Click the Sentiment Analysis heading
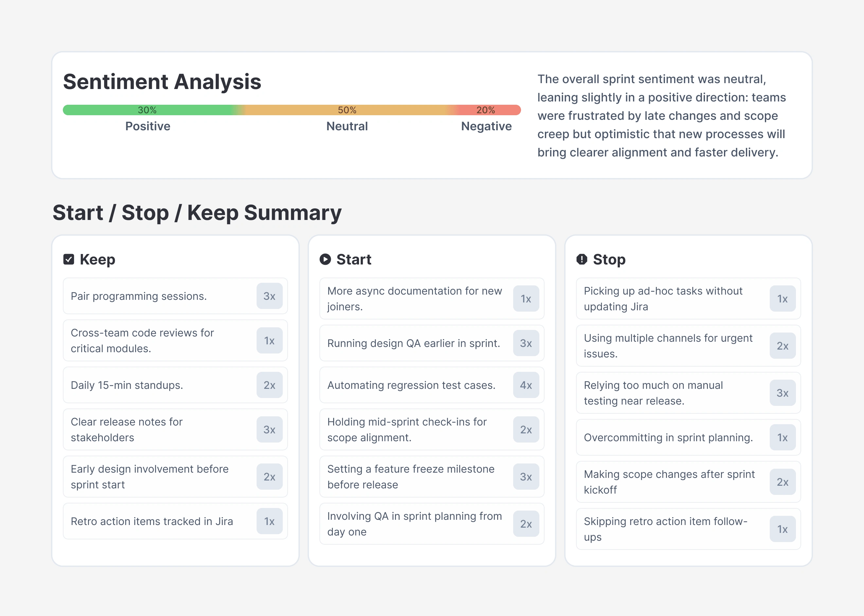This screenshot has width=864, height=616. (162, 82)
